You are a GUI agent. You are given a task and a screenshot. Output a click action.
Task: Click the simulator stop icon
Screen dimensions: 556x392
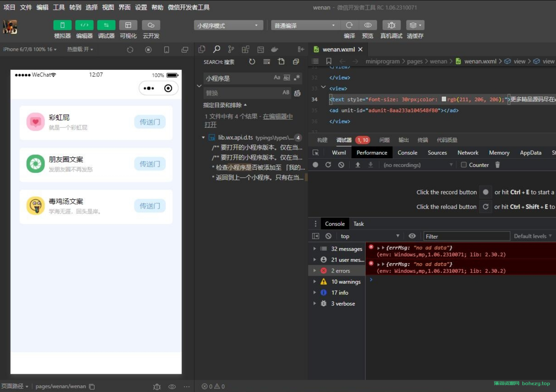point(148,50)
